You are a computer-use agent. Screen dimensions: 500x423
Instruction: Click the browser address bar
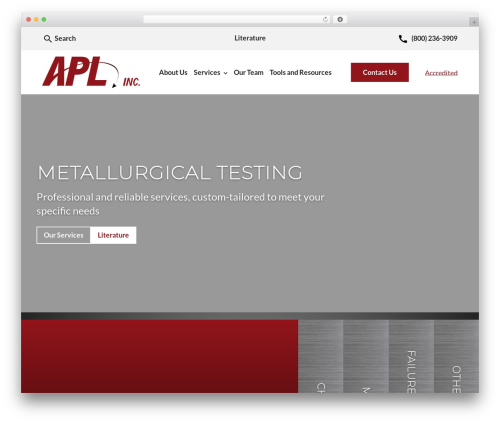pos(237,20)
